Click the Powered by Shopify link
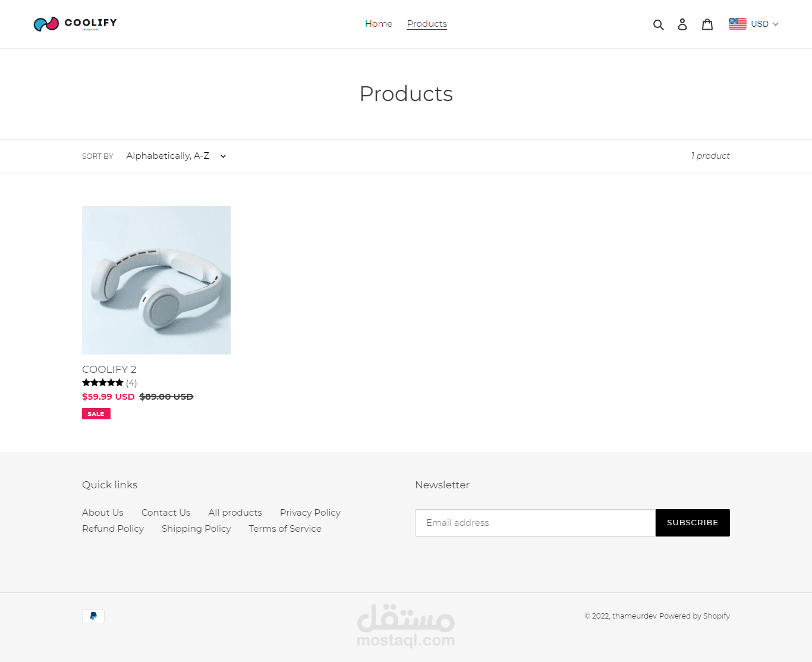This screenshot has width=812, height=662. pos(694,616)
